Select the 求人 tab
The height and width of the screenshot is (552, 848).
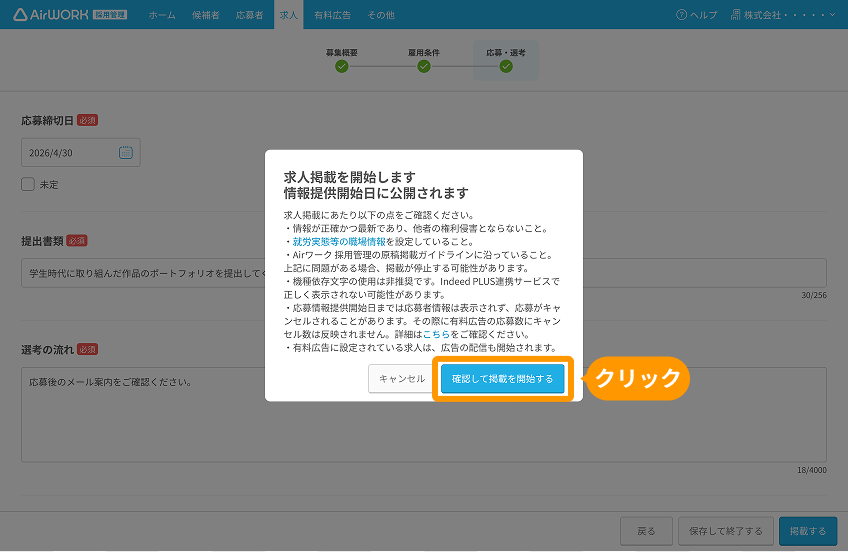289,15
